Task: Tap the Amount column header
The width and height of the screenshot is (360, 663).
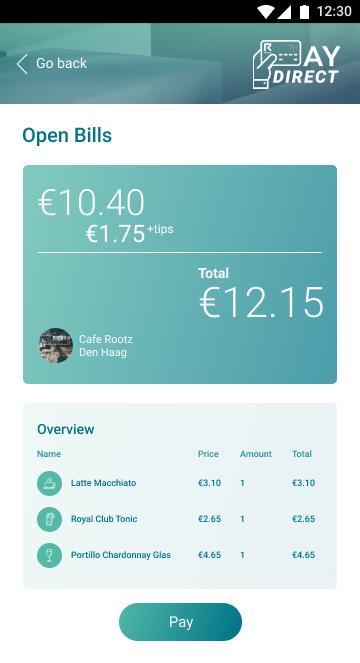Action: (256, 454)
